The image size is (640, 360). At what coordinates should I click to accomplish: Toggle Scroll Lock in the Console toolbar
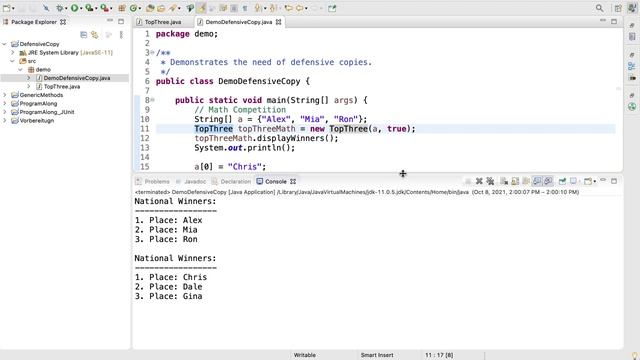515,181
